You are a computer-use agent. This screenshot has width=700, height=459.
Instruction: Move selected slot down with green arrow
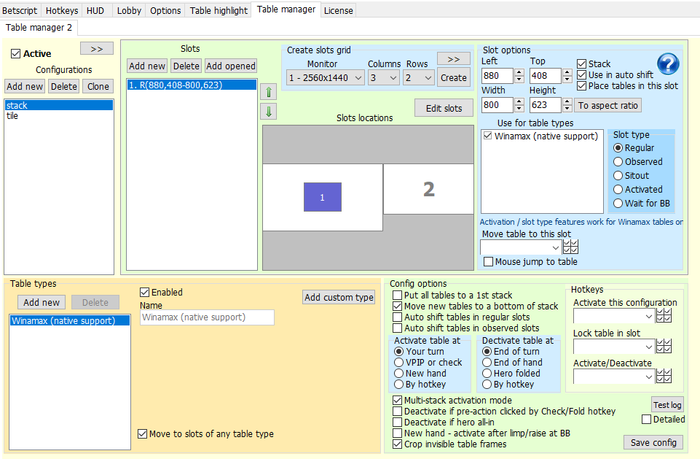point(268,112)
